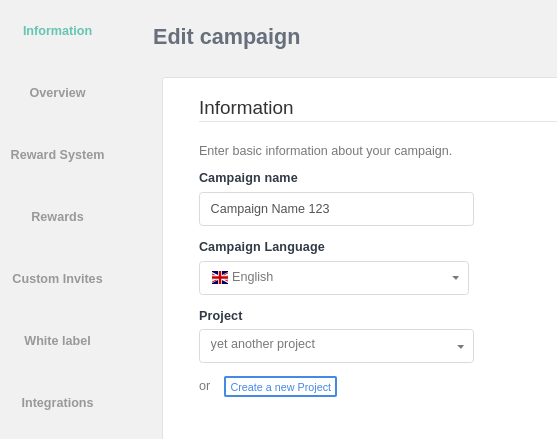This screenshot has width=557, height=439.
Task: Click the UK flag icon beside English
Action: tap(220, 277)
